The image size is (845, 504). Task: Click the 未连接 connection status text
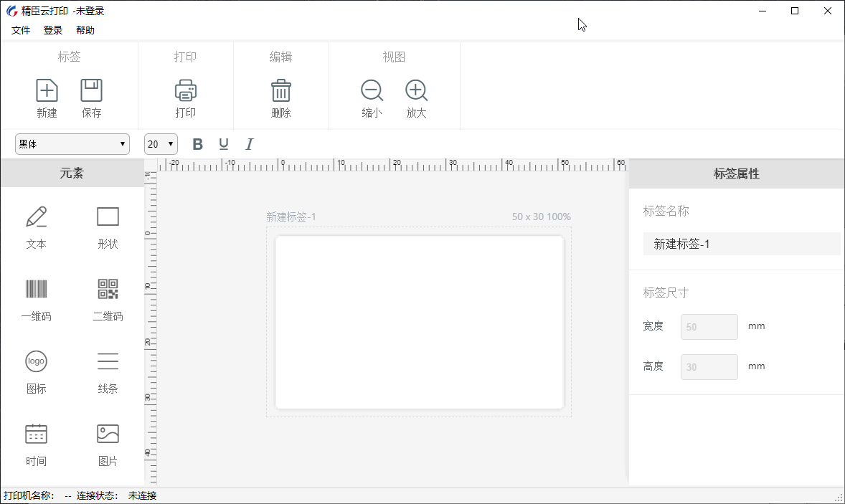tap(142, 495)
